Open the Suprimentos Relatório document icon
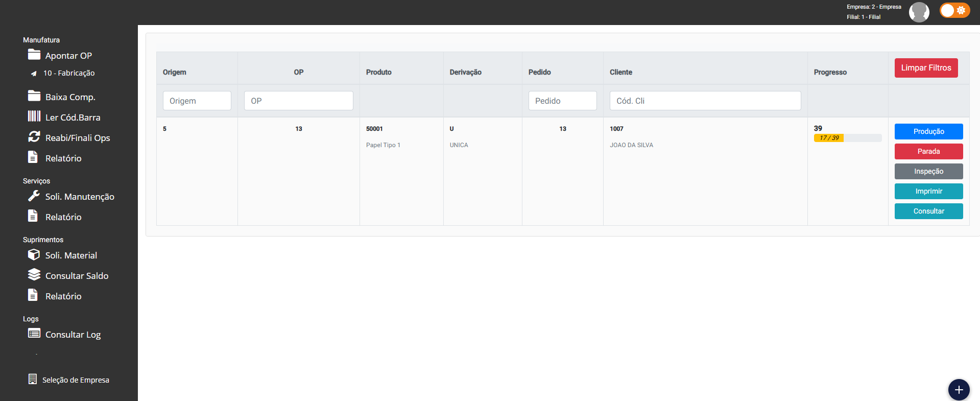Image resolution: width=980 pixels, height=401 pixels. (x=33, y=295)
